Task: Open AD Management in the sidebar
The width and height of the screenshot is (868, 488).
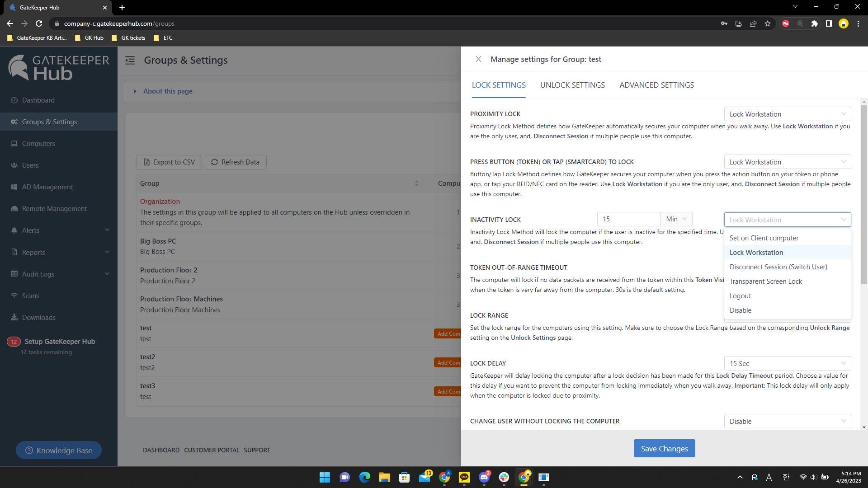Action: tap(47, 187)
